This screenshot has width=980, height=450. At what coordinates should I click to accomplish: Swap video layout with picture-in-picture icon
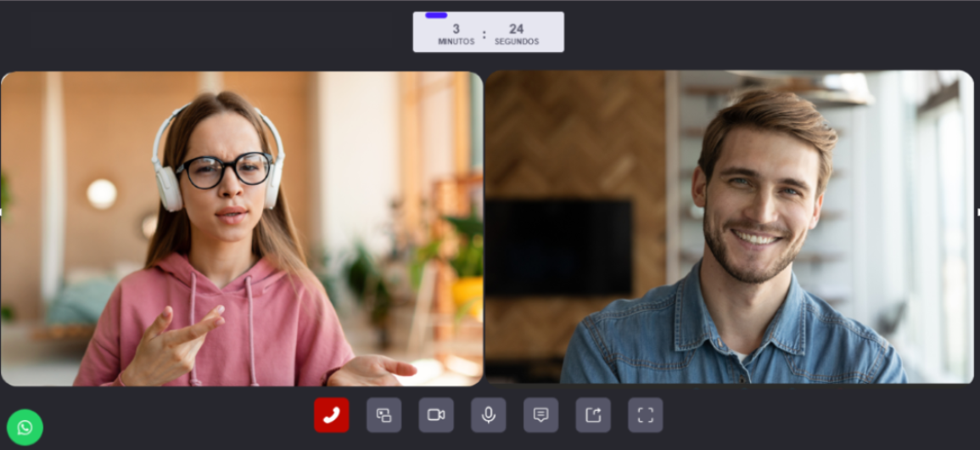(384, 415)
